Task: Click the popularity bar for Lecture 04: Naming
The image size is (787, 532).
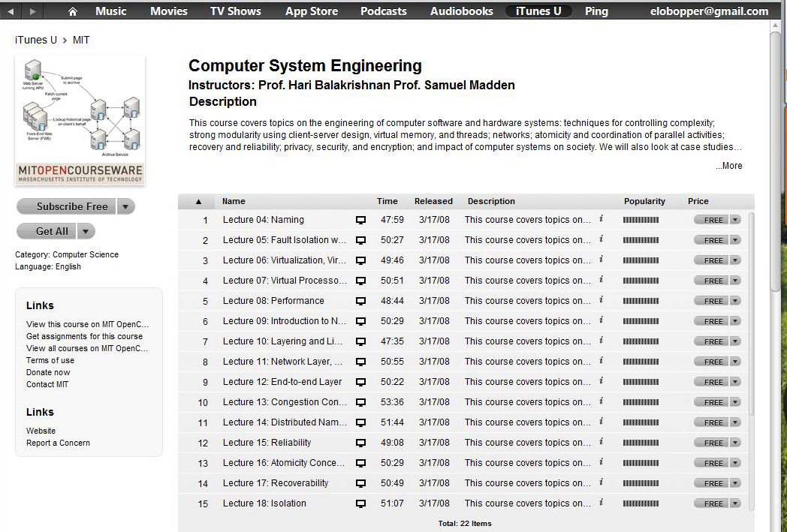Action: pyautogui.click(x=641, y=220)
